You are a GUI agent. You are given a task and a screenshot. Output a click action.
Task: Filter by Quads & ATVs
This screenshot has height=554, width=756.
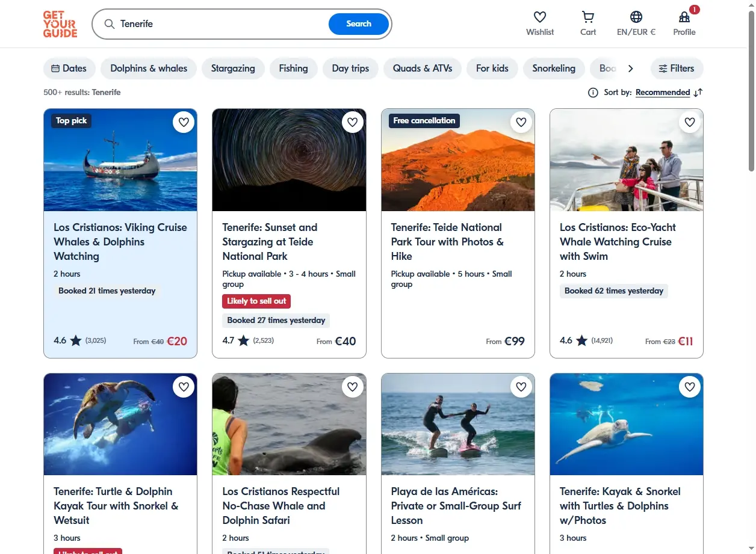[423, 69]
